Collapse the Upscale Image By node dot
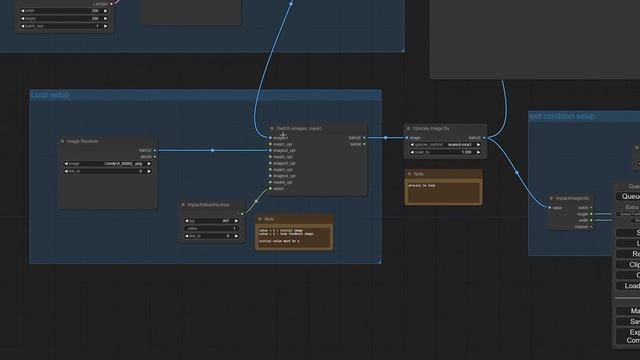 pos(408,129)
